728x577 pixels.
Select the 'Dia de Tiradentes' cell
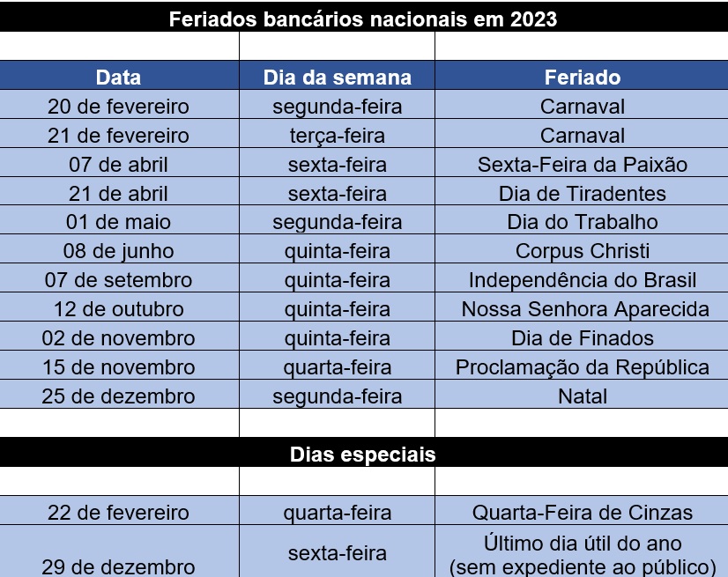click(x=582, y=192)
